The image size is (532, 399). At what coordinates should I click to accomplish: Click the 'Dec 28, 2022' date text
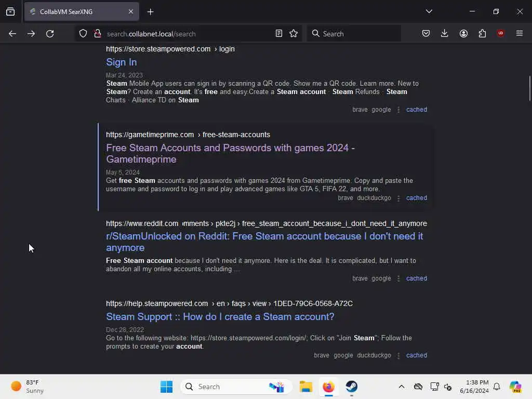click(x=125, y=330)
